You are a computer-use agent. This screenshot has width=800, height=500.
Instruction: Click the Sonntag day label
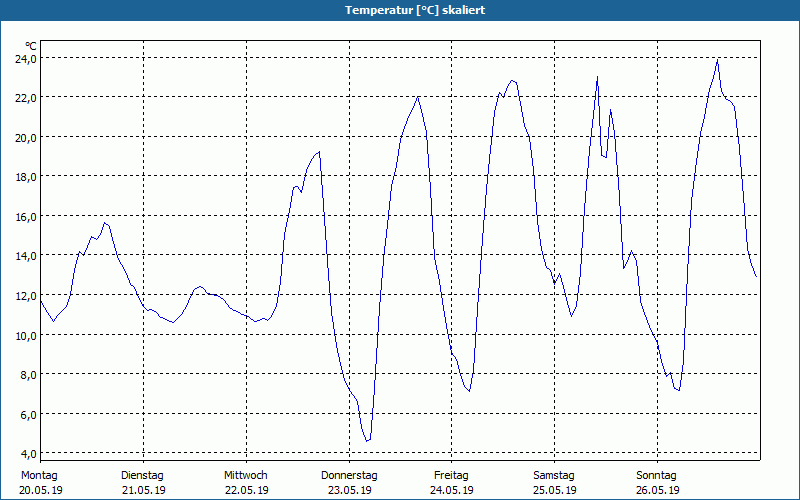pos(657,476)
